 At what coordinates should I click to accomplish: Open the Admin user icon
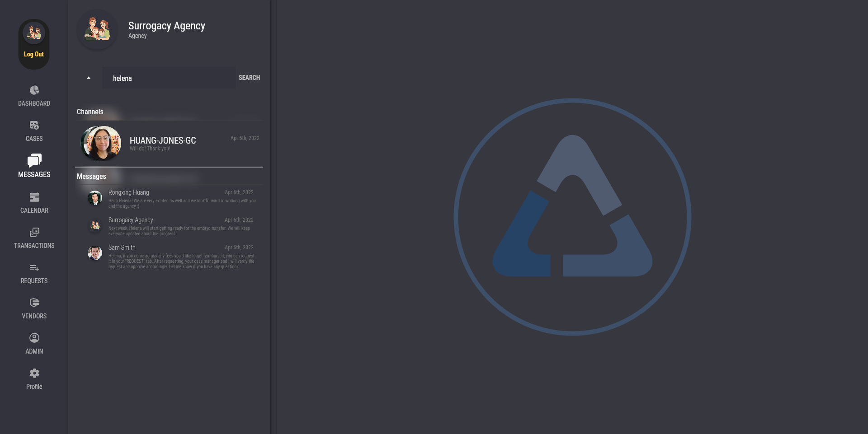pyautogui.click(x=34, y=338)
